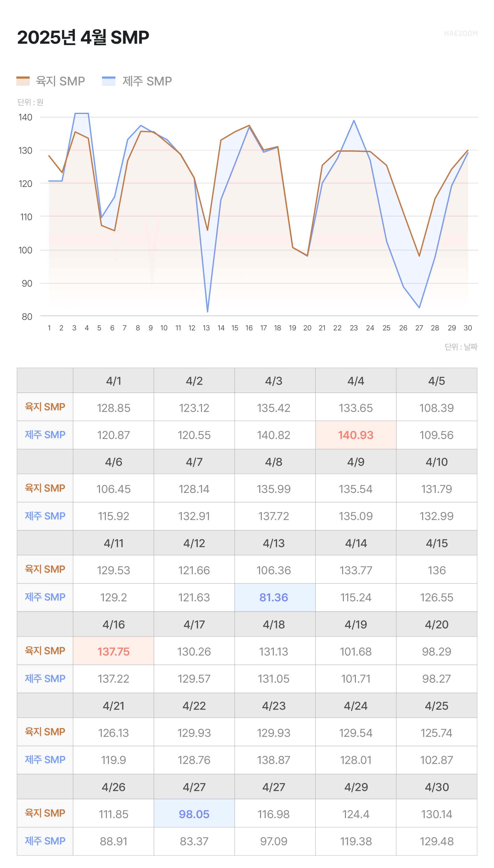Click the 육지 SMP legend color swatch
This screenshot has height=868, width=494.
(23, 81)
